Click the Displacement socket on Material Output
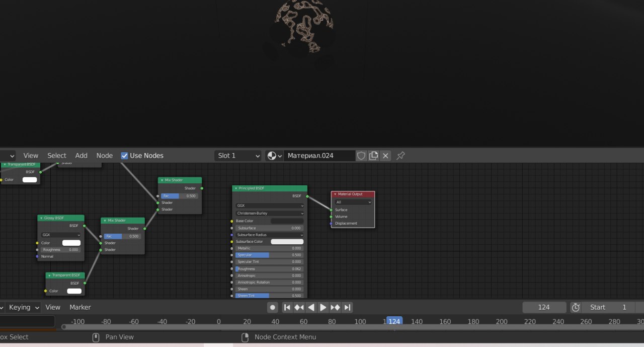Image resolution: width=644 pixels, height=347 pixels. tap(331, 223)
